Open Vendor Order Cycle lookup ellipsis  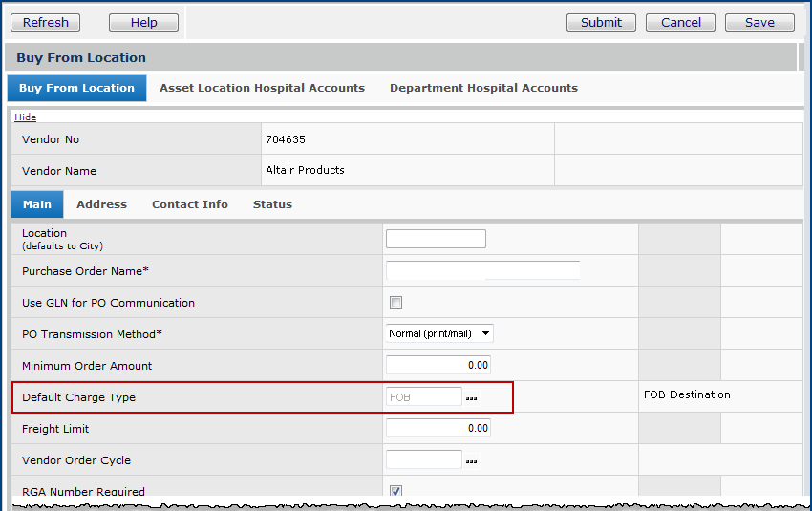[x=471, y=461]
